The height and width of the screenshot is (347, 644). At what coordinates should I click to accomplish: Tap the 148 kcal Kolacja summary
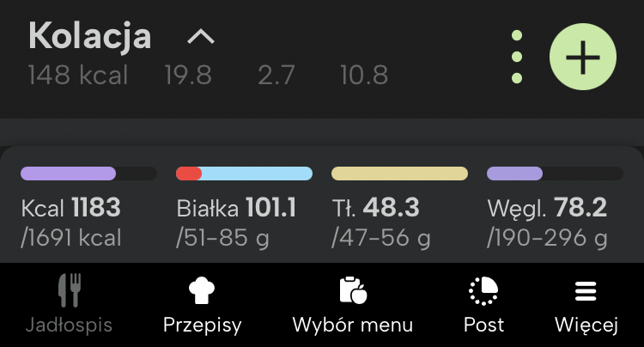pyautogui.click(x=78, y=76)
